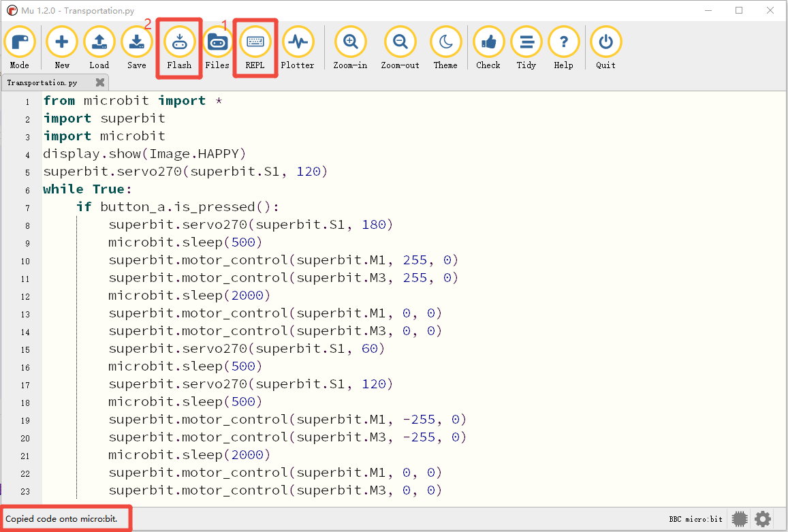Save the current script
This screenshot has height=532, width=788.
click(x=136, y=48)
